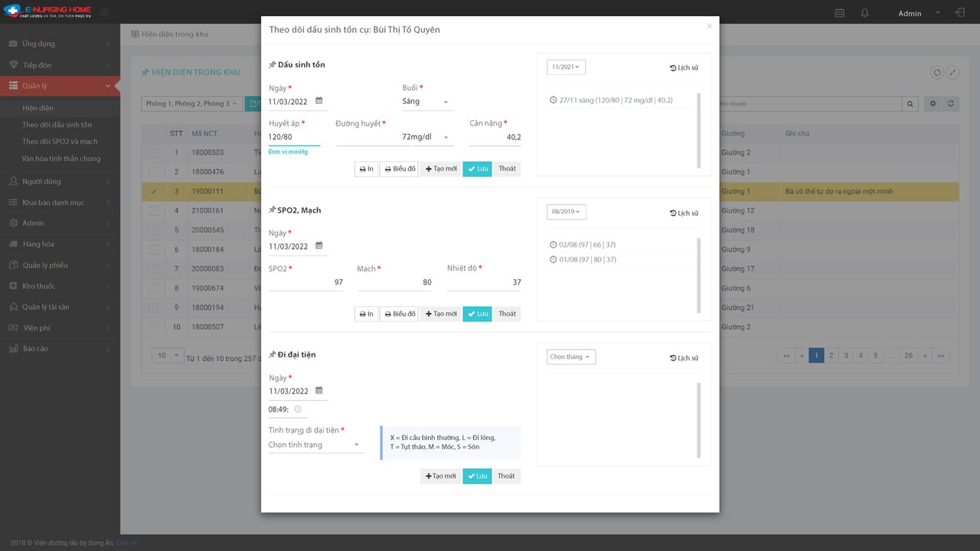Select history entry 02/08 (97 | 66 | 37)
The width and height of the screenshot is (980, 551).
click(x=587, y=245)
